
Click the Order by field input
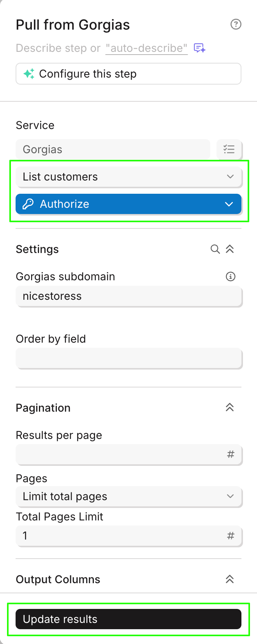[x=128, y=358]
